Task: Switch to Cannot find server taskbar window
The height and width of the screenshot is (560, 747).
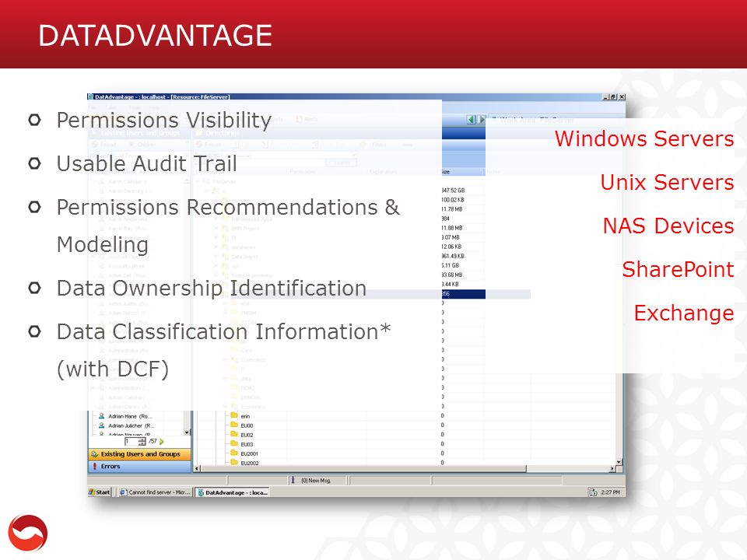Action: pyautogui.click(x=154, y=492)
